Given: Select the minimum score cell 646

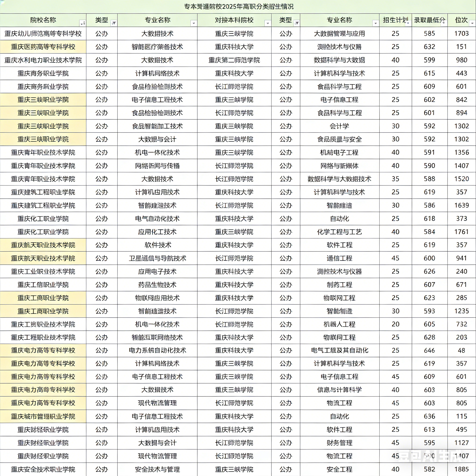Looking at the screenshot, I should tap(429, 350).
